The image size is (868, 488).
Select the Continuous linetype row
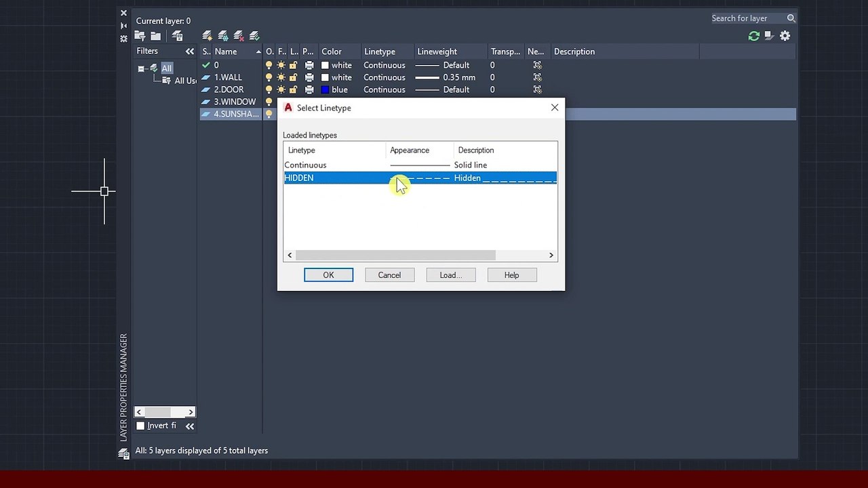[420, 165]
